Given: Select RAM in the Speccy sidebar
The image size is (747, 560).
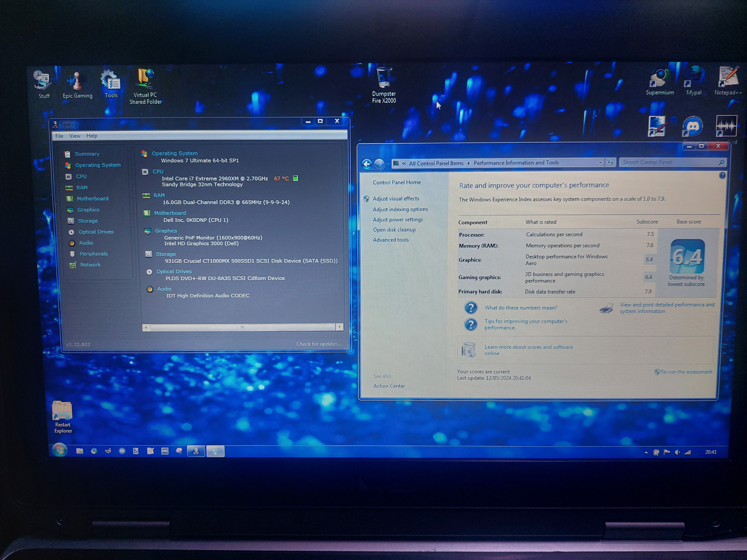Looking at the screenshot, I should click(82, 187).
